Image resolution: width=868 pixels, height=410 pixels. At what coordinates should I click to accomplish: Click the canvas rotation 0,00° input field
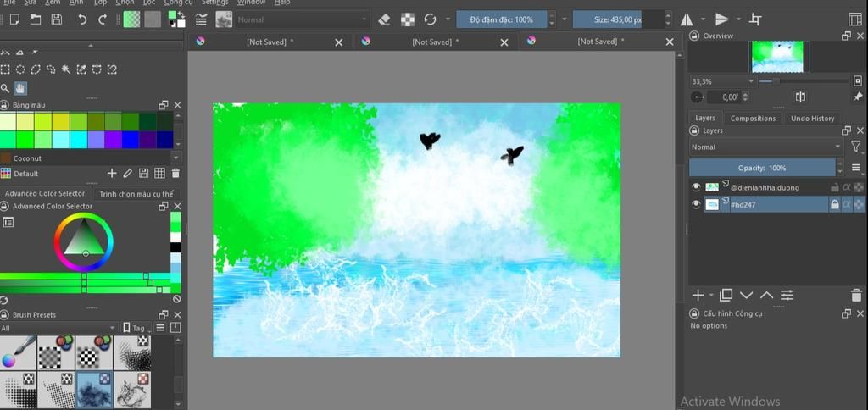(728, 97)
